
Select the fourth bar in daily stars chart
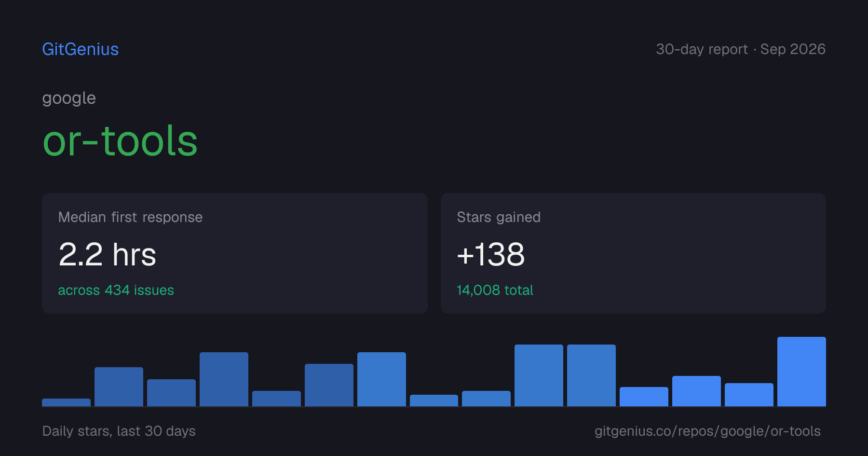[224, 379]
